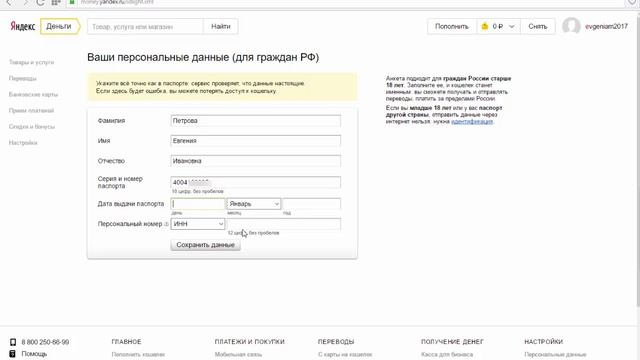Click the НАСТРОЙКИ footer heading

point(543,342)
